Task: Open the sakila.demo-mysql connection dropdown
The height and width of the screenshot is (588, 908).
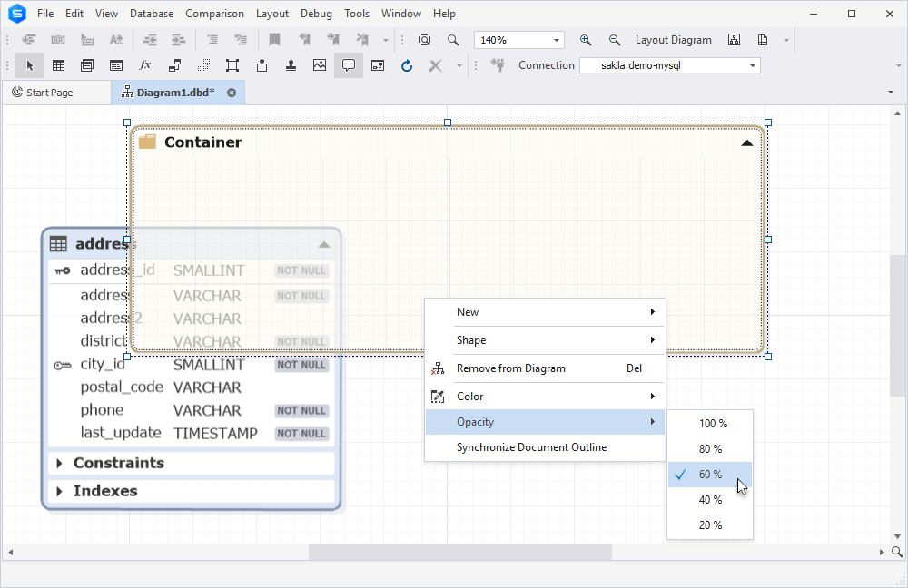Action: coord(752,65)
